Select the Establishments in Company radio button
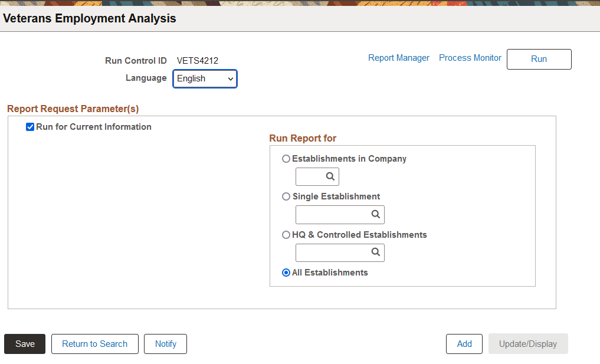The image size is (600, 364). [x=286, y=159]
